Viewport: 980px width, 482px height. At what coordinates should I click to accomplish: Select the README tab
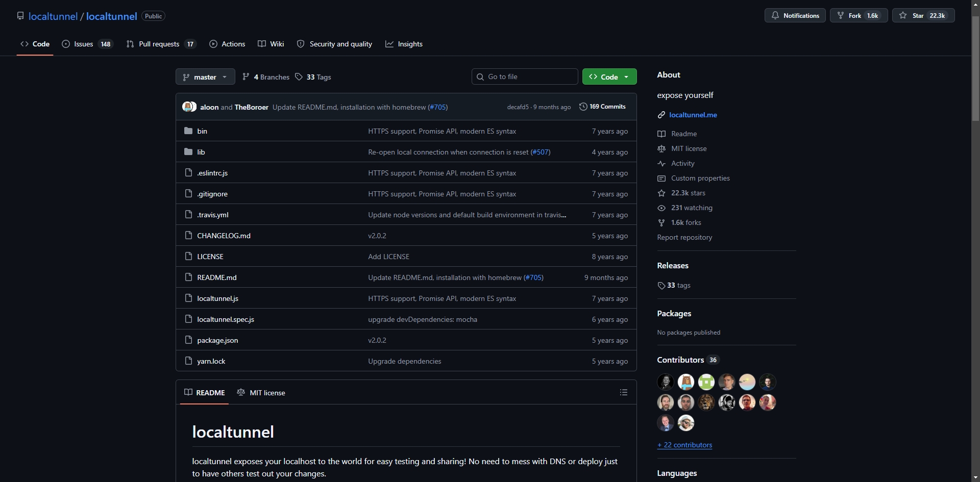[204, 393]
